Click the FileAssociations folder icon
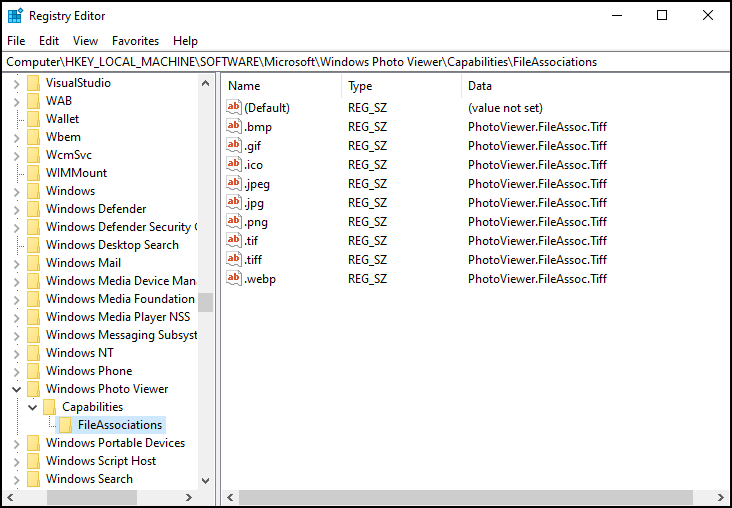The height and width of the screenshot is (508, 732). [x=66, y=425]
